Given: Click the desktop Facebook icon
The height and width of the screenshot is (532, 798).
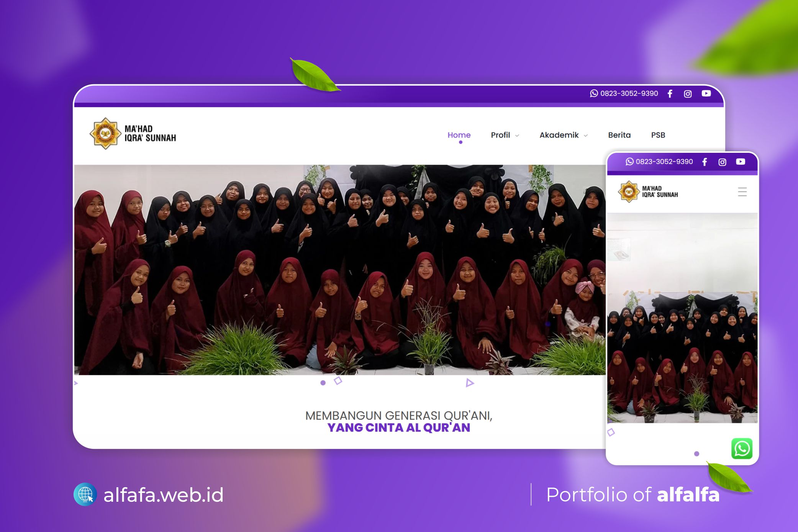Looking at the screenshot, I should click(670, 94).
